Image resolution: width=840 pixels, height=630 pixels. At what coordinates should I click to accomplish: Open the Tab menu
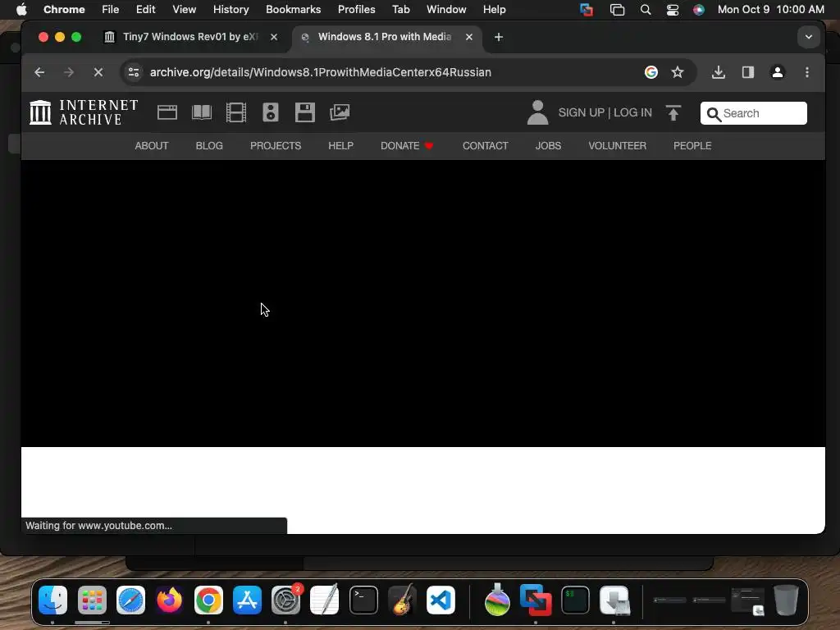(400, 9)
